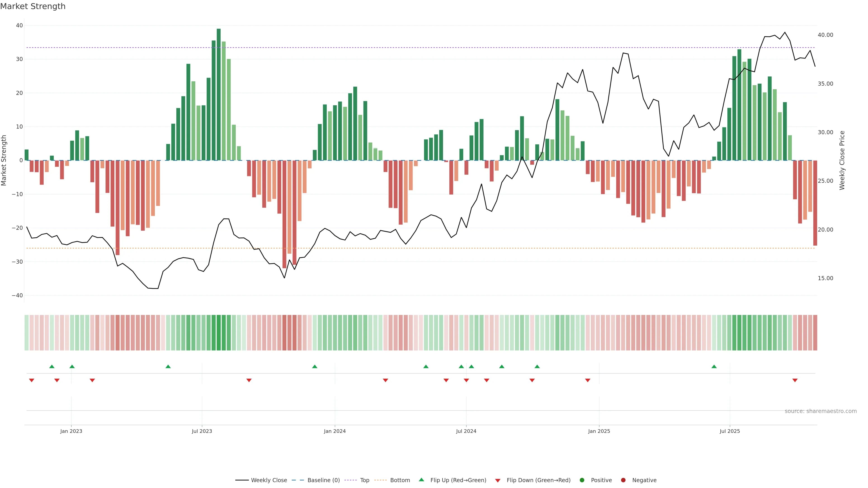
Task: Click the Jan 2024 x-axis label
Action: (x=335, y=432)
